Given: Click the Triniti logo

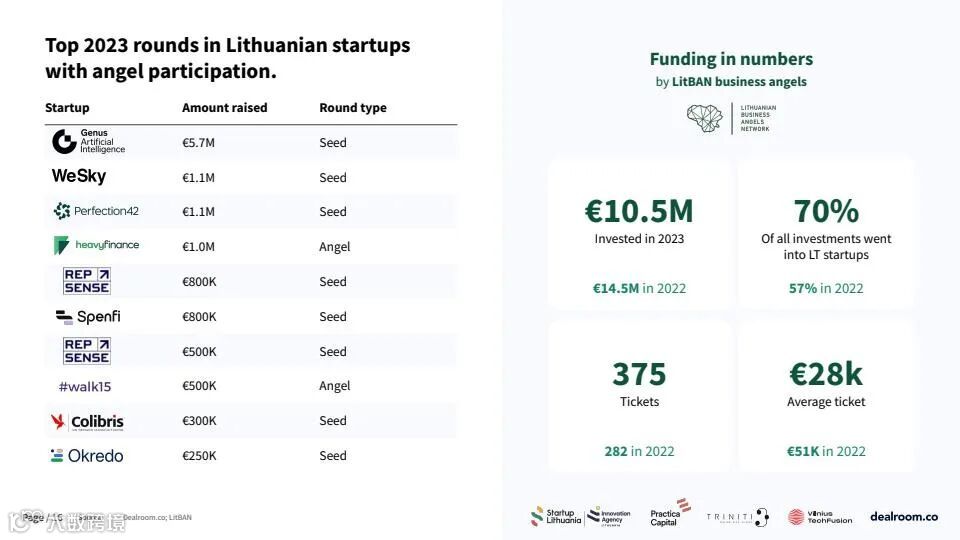Looking at the screenshot, I should tap(737, 517).
